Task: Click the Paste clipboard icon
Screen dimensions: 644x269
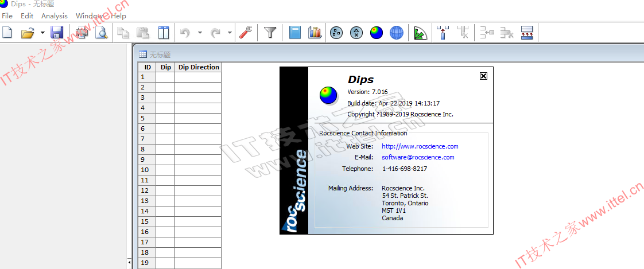Action: [142, 33]
